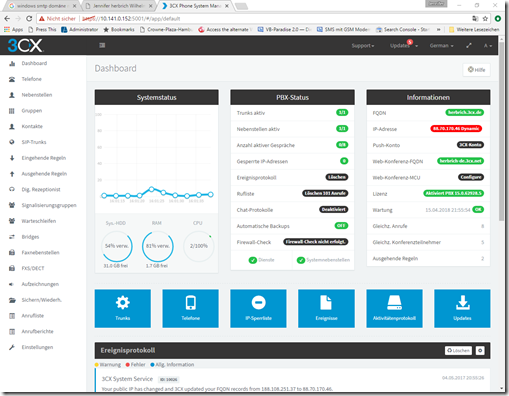
Task: Open the Anrufliste icon
Action: 12,316
